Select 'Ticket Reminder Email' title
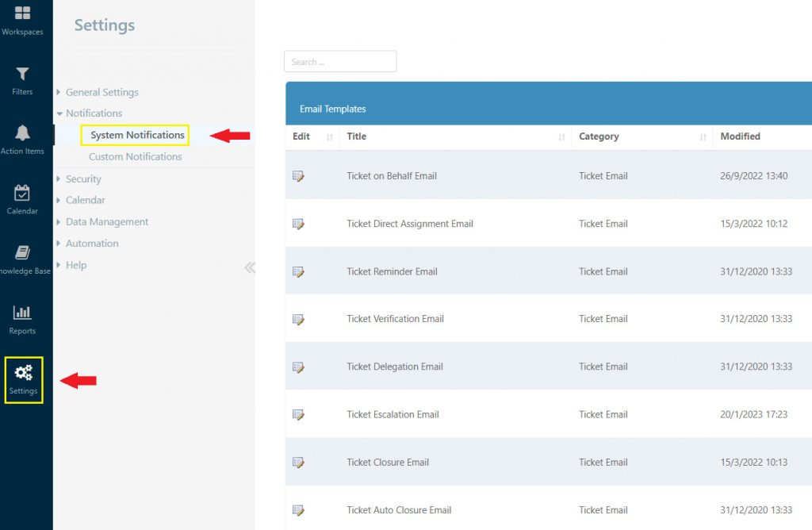This screenshot has height=530, width=812. (392, 271)
